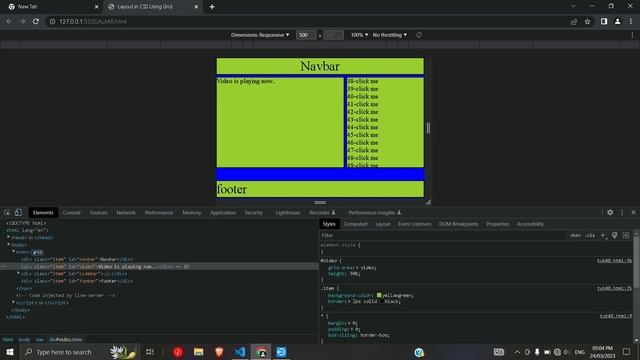The height and width of the screenshot is (360, 640).
Task: Select the navbar div in DOM tree
Action: click(x=77, y=259)
